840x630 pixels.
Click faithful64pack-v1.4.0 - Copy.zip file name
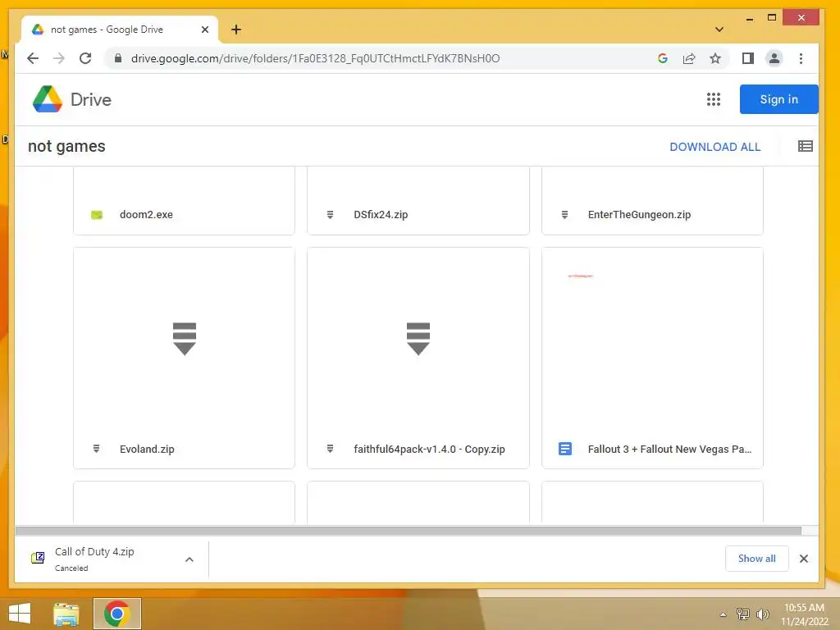[x=429, y=449]
